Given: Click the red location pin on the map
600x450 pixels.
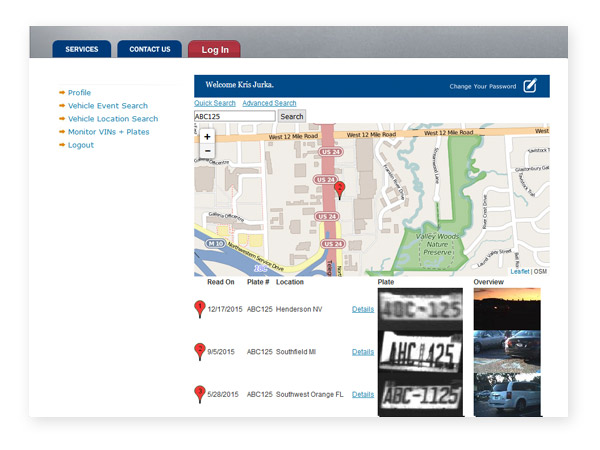Looking at the screenshot, I should (x=340, y=189).
